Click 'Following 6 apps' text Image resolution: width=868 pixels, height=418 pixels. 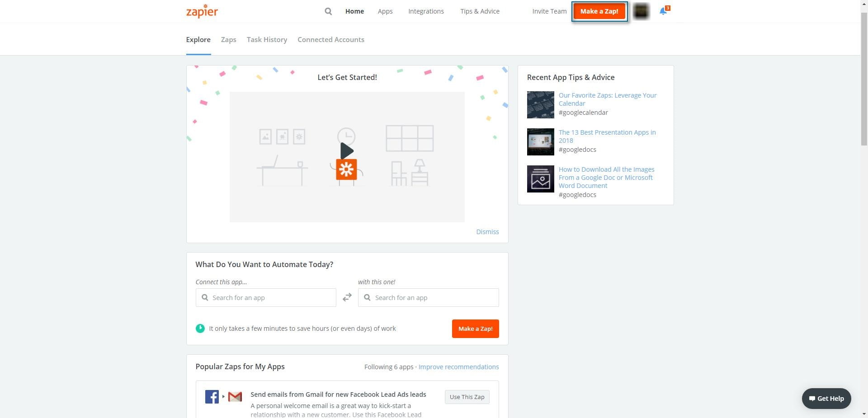389,367
